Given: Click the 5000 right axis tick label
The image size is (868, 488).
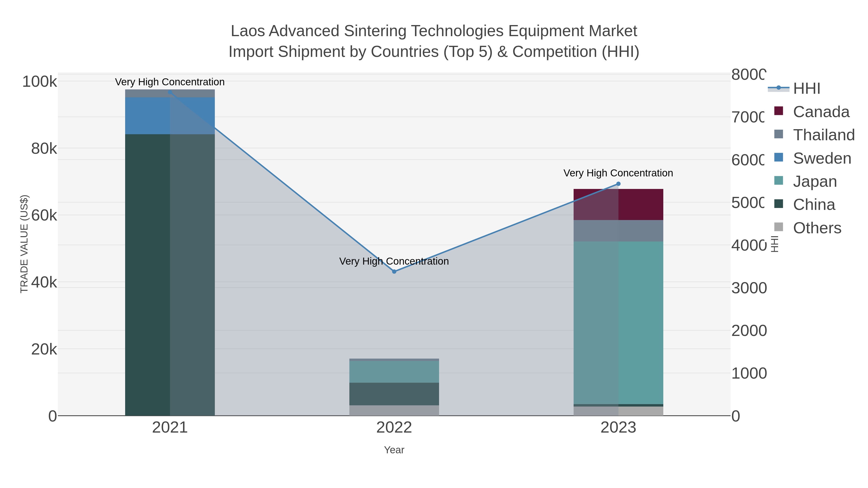Looking at the screenshot, I should pos(748,203).
